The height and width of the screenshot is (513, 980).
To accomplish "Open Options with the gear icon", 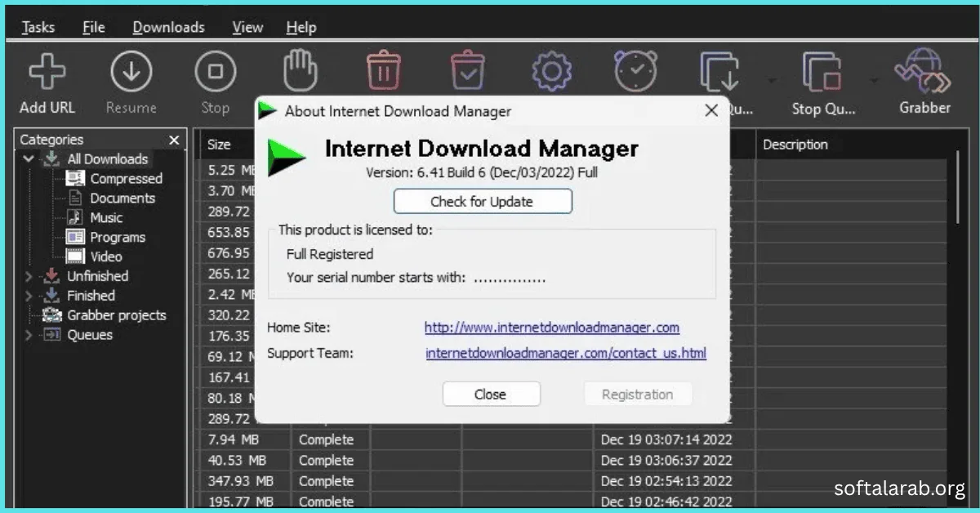I will (551, 73).
